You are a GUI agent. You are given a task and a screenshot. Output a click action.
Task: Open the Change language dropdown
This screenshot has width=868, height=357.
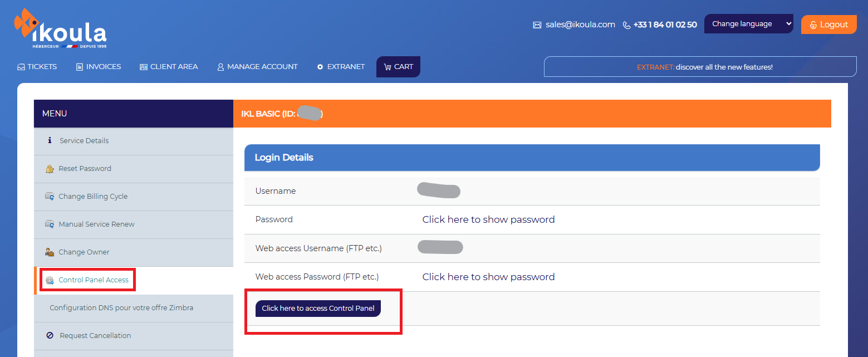(x=748, y=24)
